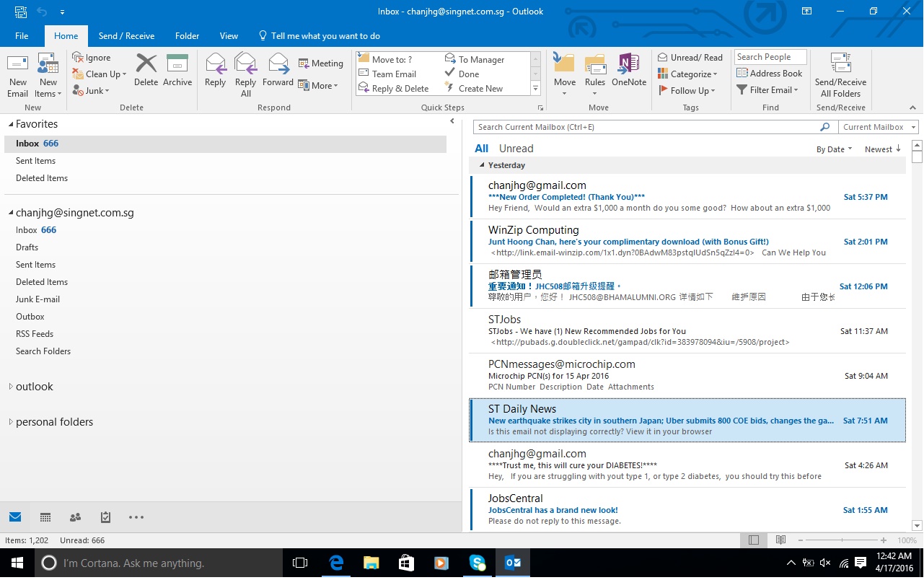Click the Meeting reply button
The height and width of the screenshot is (580, 924).
pyautogui.click(x=320, y=63)
